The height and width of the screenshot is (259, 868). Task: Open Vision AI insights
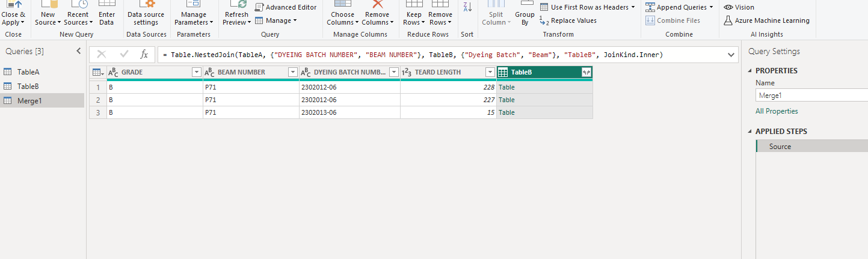click(739, 7)
